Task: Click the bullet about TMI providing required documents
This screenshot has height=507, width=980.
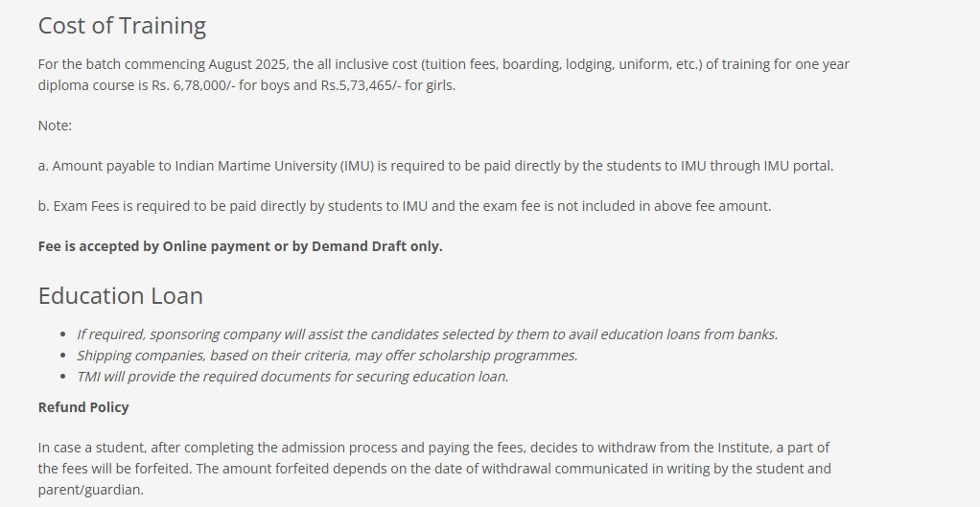Action: (x=292, y=377)
